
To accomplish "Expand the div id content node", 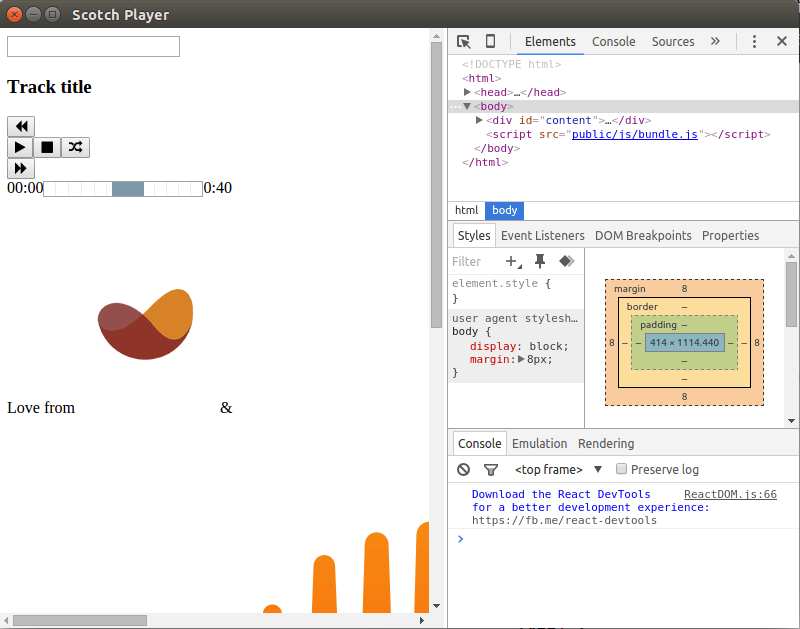I will tap(479, 120).
